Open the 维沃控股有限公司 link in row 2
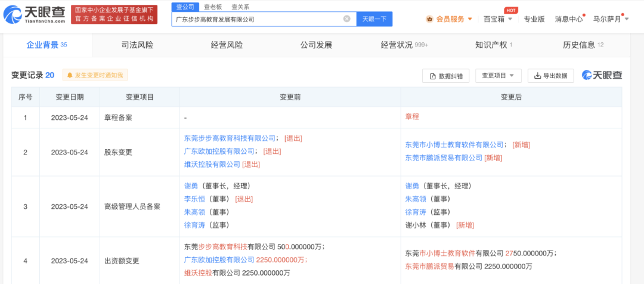The height and width of the screenshot is (284, 644). pyautogui.click(x=212, y=165)
